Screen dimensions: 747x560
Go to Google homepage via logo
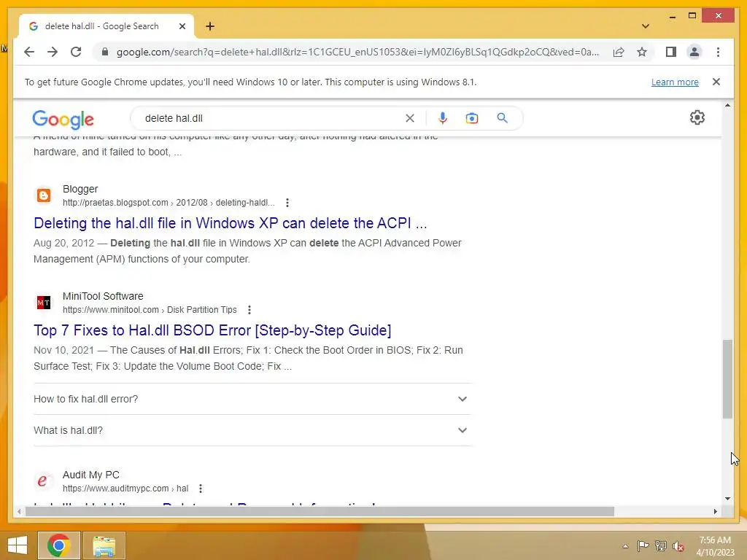coord(63,119)
